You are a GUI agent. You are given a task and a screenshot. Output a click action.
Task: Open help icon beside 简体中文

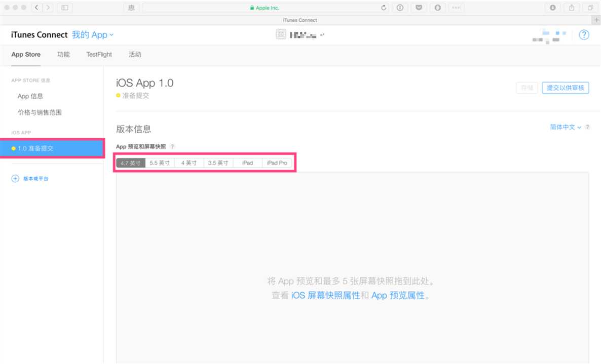(x=587, y=127)
